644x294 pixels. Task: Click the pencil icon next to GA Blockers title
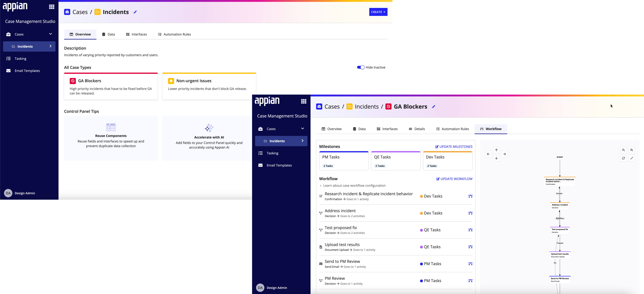(x=434, y=107)
